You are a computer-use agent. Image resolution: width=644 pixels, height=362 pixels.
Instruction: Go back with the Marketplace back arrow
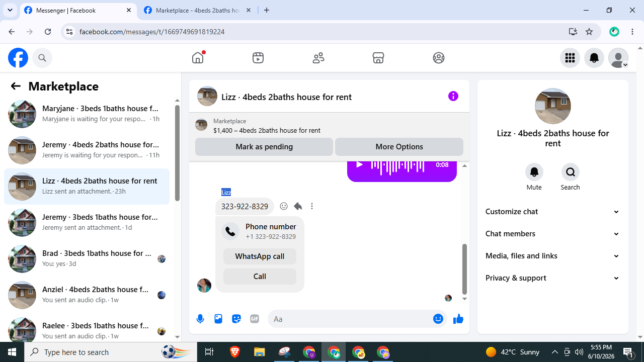pyautogui.click(x=16, y=86)
